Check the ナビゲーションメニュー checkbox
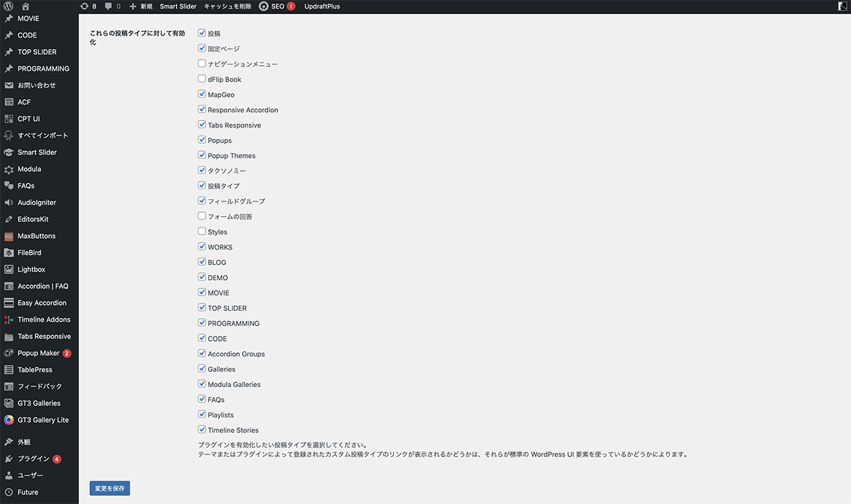The image size is (851, 504). click(x=202, y=64)
